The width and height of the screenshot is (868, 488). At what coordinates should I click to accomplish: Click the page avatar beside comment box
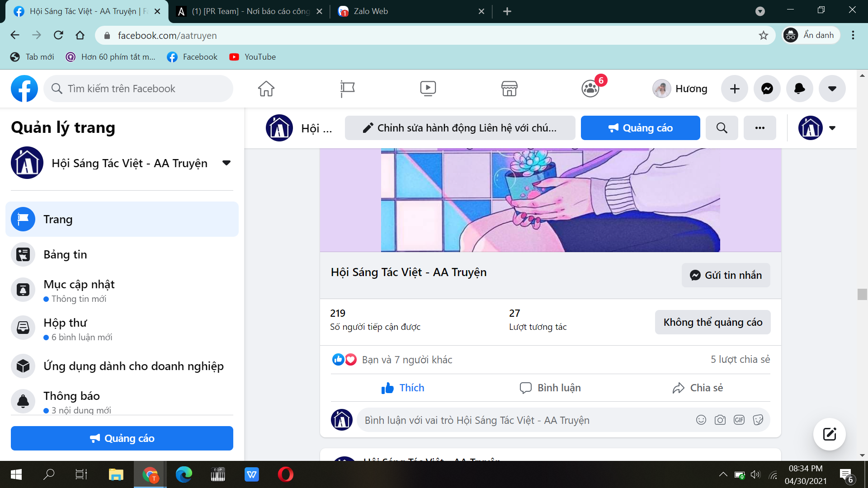tap(342, 420)
